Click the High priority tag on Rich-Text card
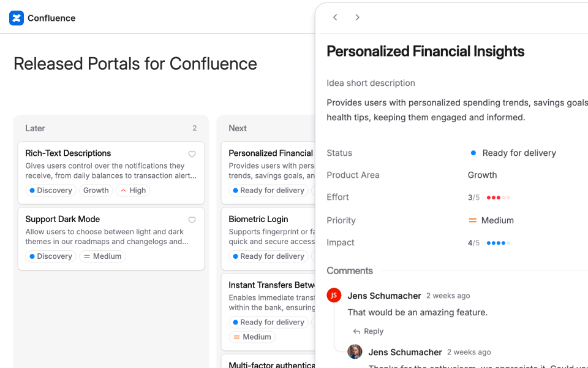 click(x=133, y=191)
